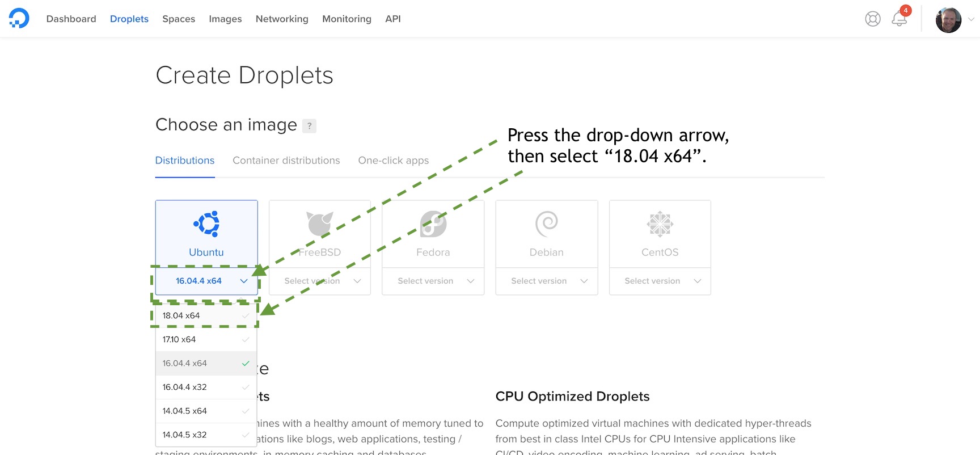Choose the CentOS distribution logo

[660, 224]
